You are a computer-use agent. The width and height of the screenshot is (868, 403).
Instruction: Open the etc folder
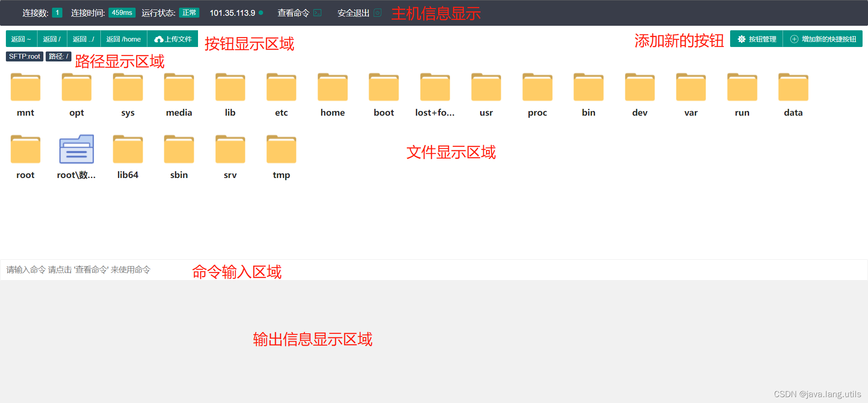tap(281, 87)
